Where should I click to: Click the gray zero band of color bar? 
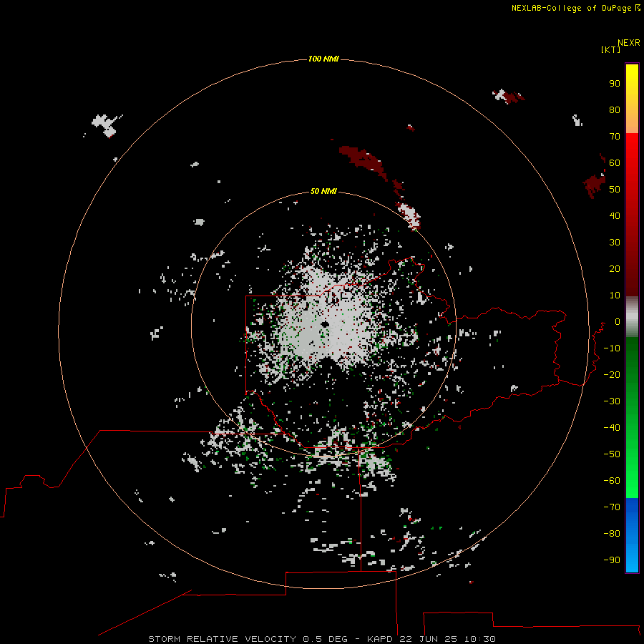pyautogui.click(x=632, y=317)
